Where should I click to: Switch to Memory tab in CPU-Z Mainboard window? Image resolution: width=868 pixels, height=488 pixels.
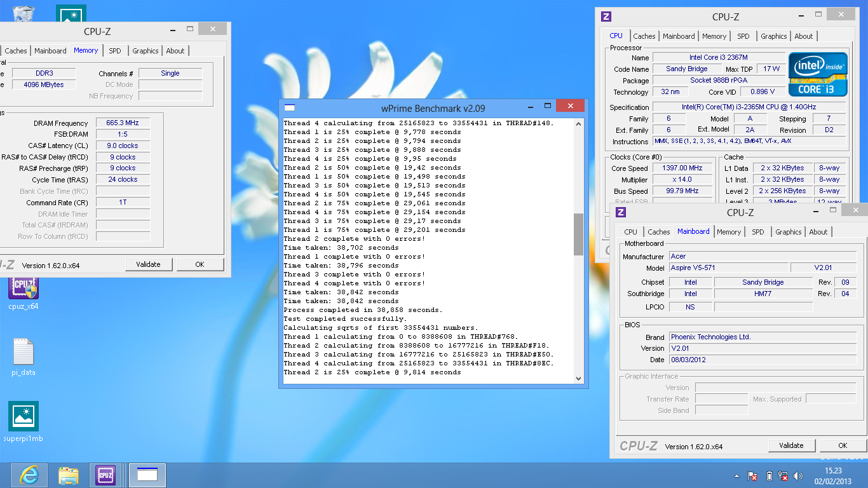point(729,232)
